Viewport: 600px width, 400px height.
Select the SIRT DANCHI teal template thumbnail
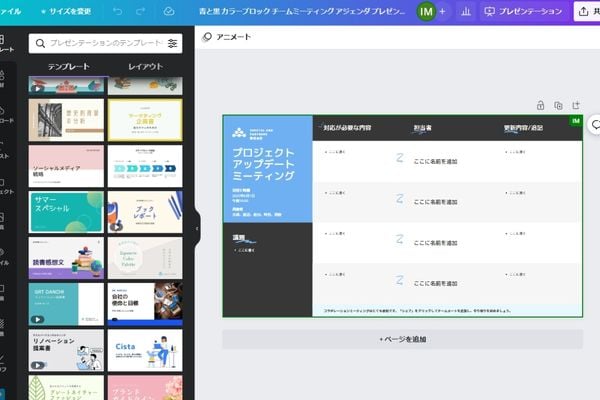(66, 304)
